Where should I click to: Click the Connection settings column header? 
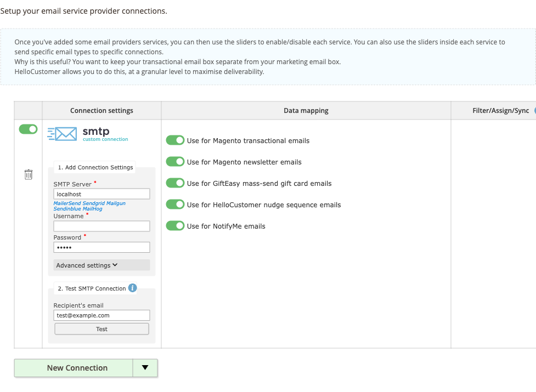click(101, 110)
